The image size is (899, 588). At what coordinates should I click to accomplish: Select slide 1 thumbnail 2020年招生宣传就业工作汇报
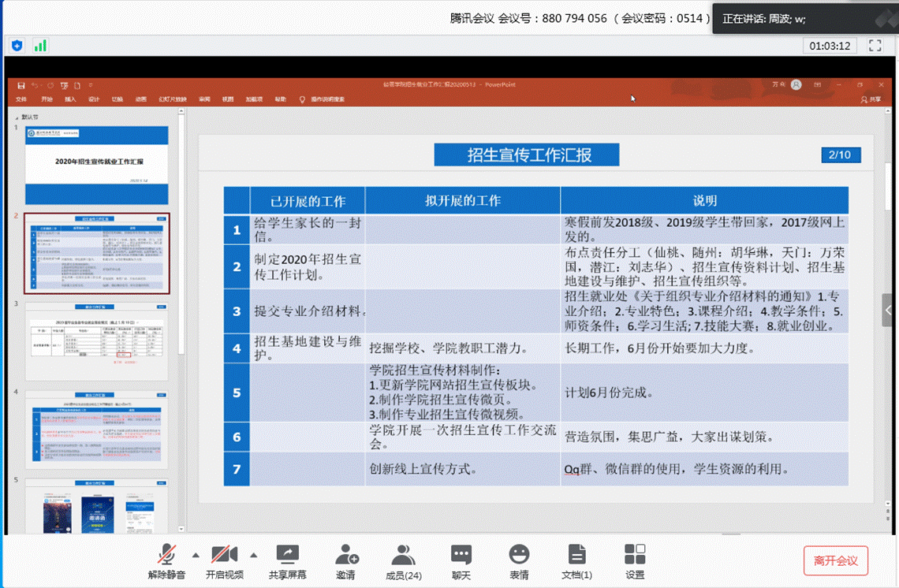pyautogui.click(x=97, y=165)
